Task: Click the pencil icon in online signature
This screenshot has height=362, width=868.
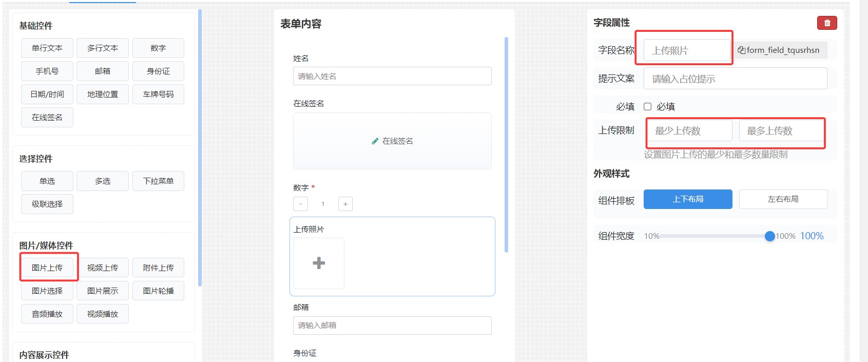Action: (x=375, y=141)
